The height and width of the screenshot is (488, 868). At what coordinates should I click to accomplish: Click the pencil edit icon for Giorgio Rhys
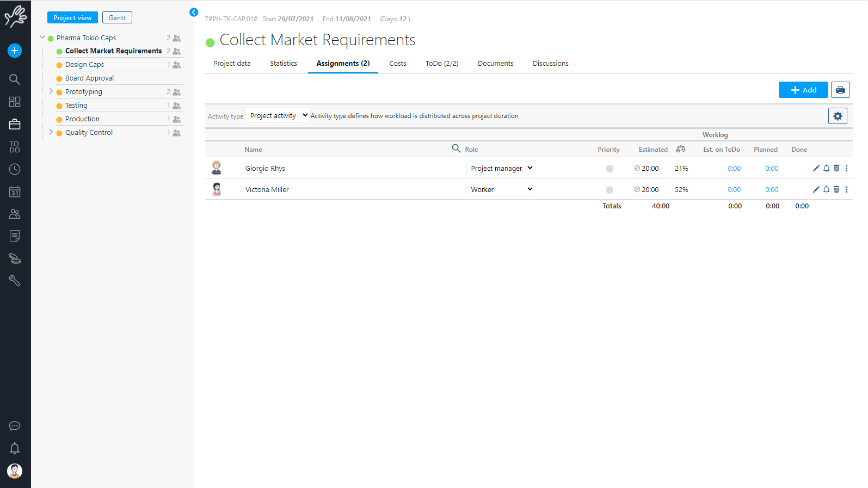[816, 168]
